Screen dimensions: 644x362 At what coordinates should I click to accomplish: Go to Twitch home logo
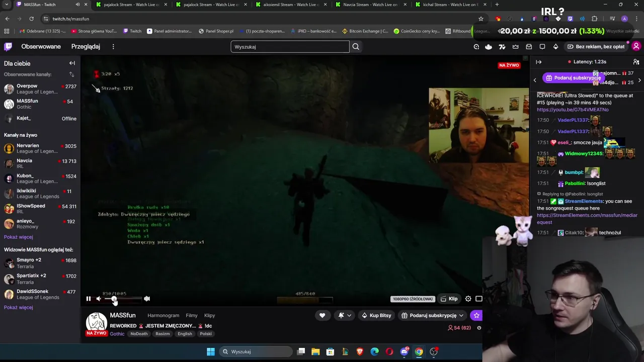click(8, 47)
